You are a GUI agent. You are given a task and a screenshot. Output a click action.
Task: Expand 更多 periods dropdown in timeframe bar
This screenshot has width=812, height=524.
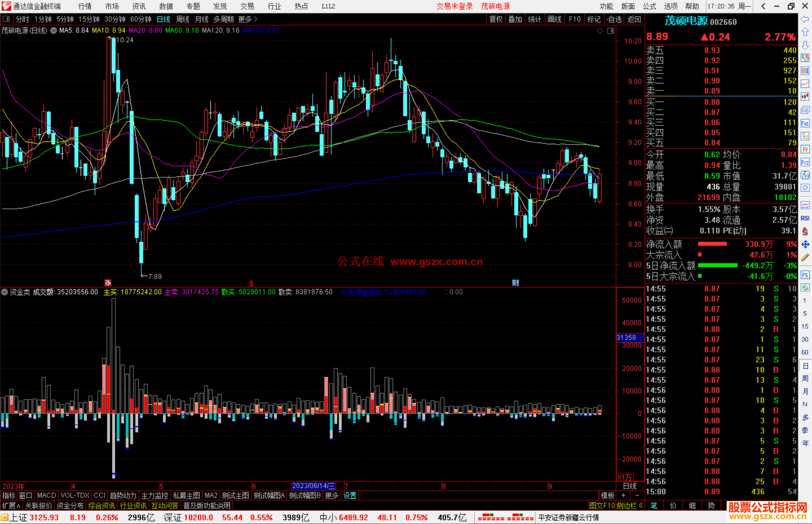pyautogui.click(x=248, y=19)
